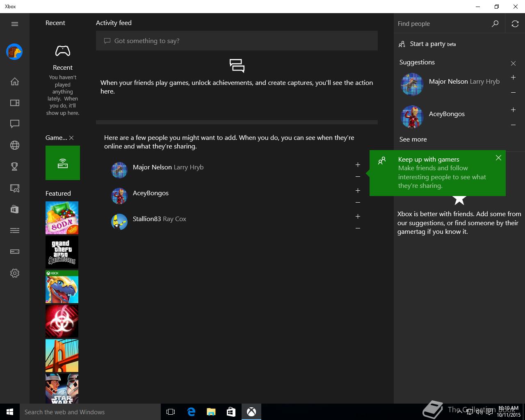Open Windows Store from taskbar
525x420 pixels.
point(231,412)
